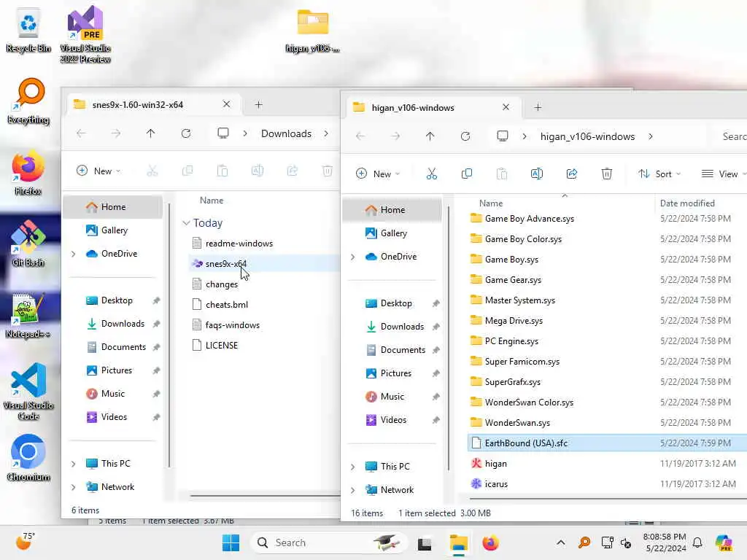Show hidden tray icons chevron
The image size is (747, 560).
(561, 542)
